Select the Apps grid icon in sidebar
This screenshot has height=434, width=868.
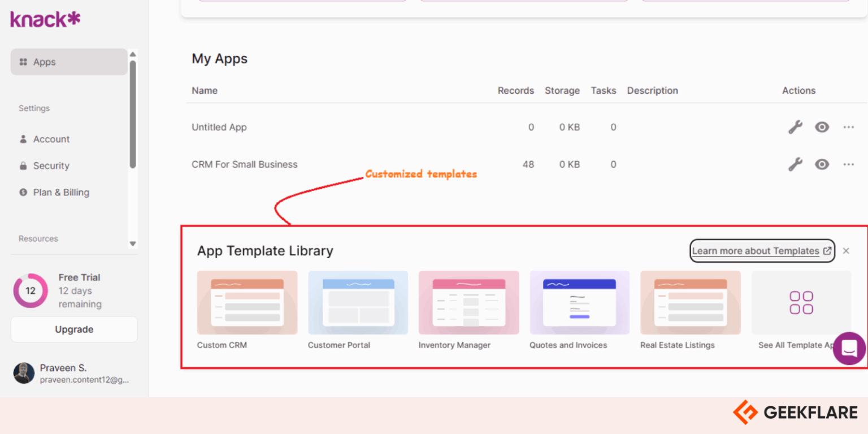click(23, 62)
